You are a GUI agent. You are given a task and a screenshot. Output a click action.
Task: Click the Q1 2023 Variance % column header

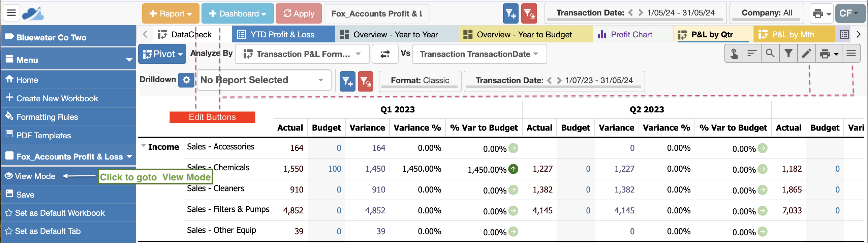[417, 128]
